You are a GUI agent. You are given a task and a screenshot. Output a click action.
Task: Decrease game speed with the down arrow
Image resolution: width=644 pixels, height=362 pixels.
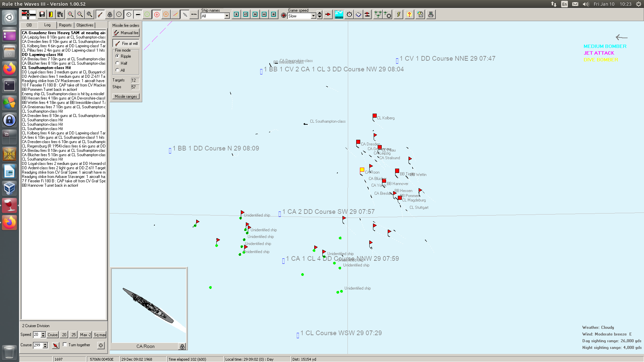(x=320, y=17)
